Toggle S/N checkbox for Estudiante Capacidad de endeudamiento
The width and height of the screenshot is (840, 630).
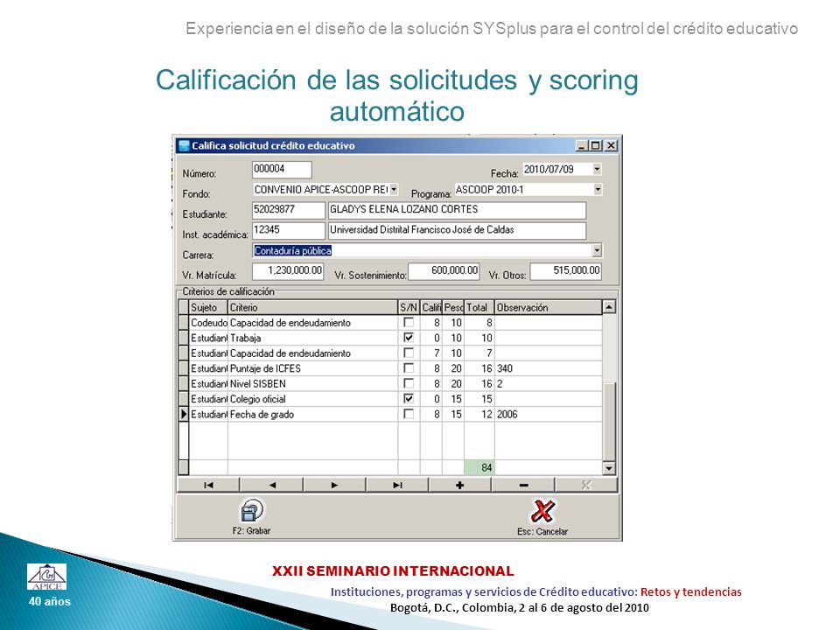(409, 353)
